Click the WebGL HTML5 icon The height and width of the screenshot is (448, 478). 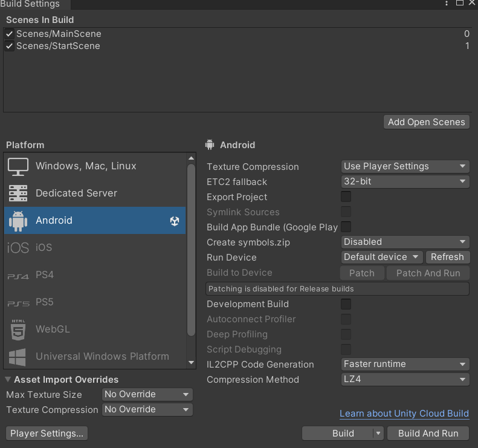[18, 330]
